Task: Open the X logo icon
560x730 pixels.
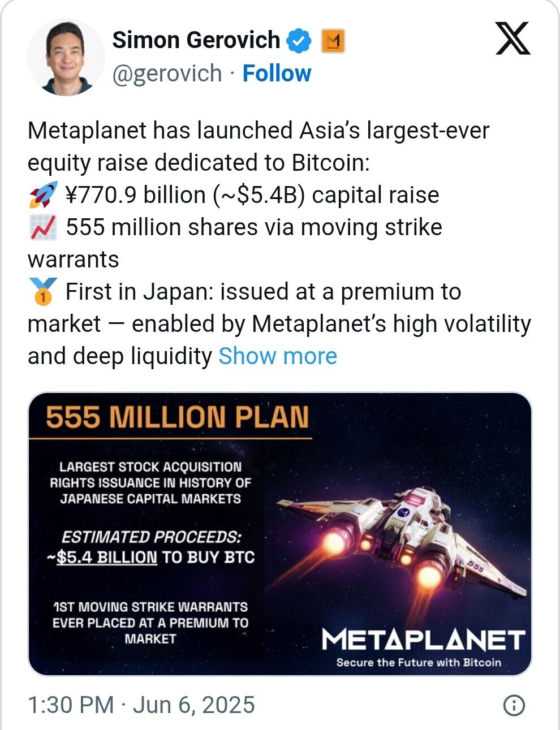Action: tap(512, 38)
